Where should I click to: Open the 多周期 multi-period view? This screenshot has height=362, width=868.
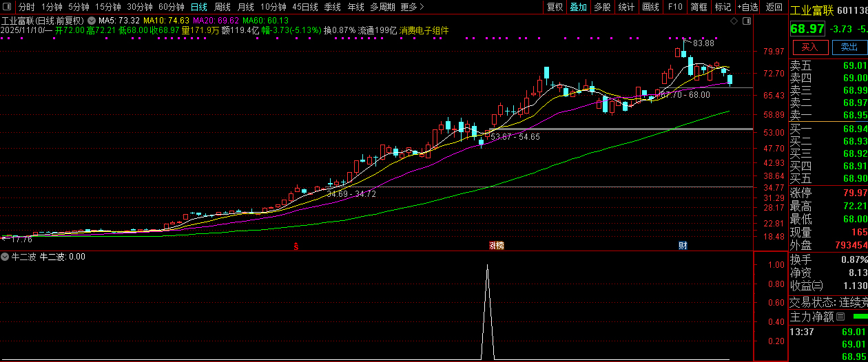[382, 7]
